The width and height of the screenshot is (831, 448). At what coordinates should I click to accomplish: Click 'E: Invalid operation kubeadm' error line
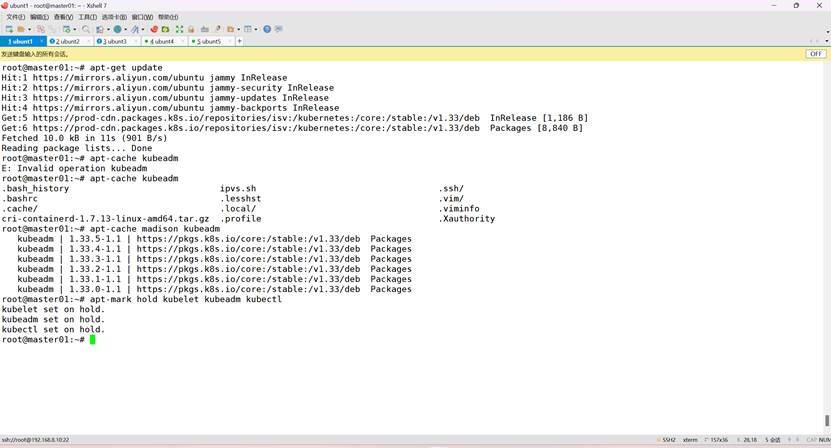pos(74,169)
